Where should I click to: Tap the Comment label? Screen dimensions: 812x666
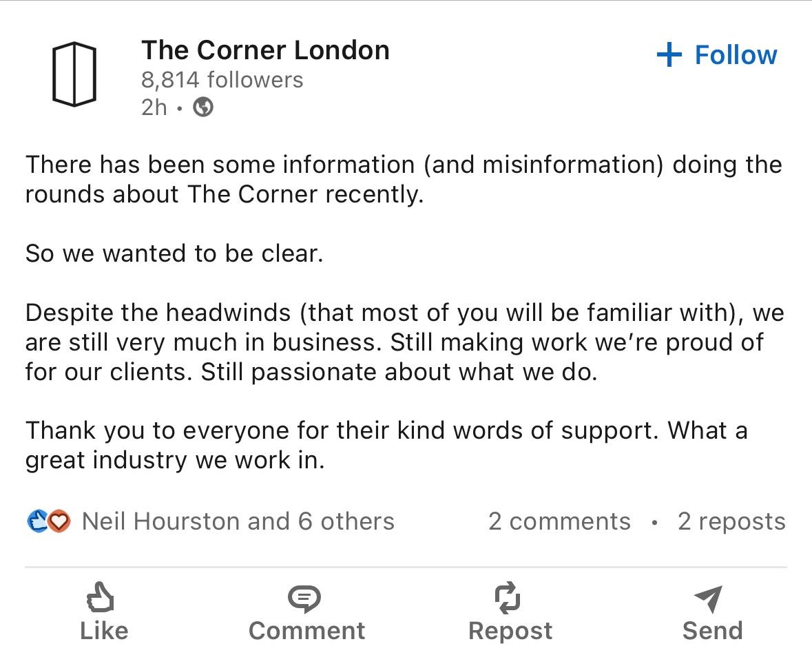click(x=306, y=631)
